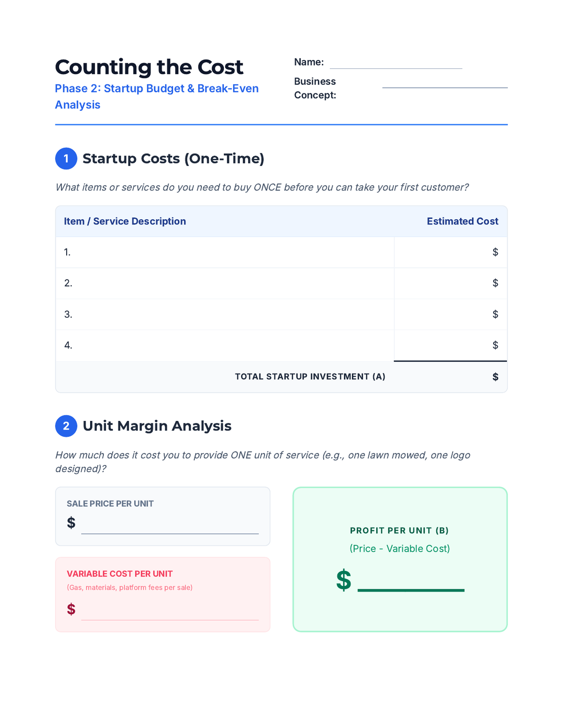The height and width of the screenshot is (728, 563).
Task: Select item row 3 description cell
Action: [225, 314]
